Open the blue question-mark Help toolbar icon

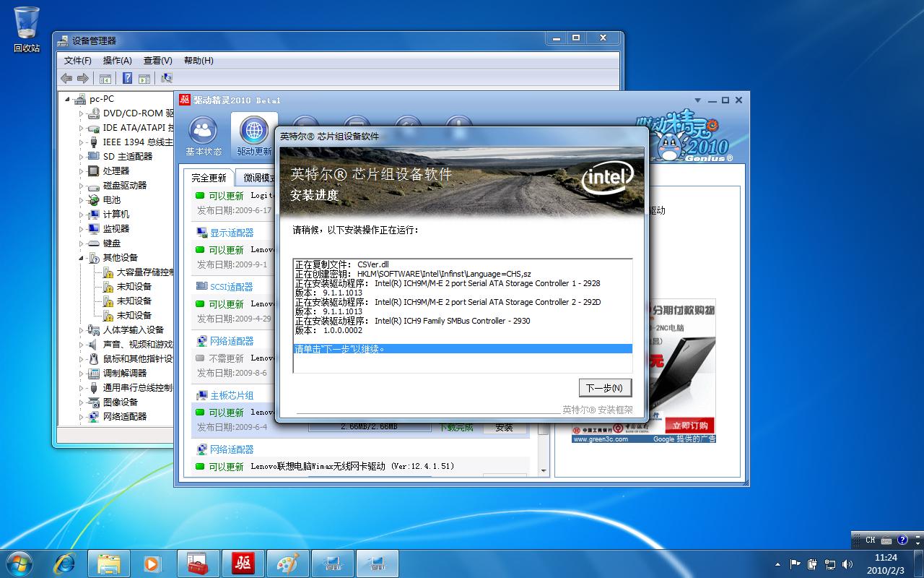point(127,78)
